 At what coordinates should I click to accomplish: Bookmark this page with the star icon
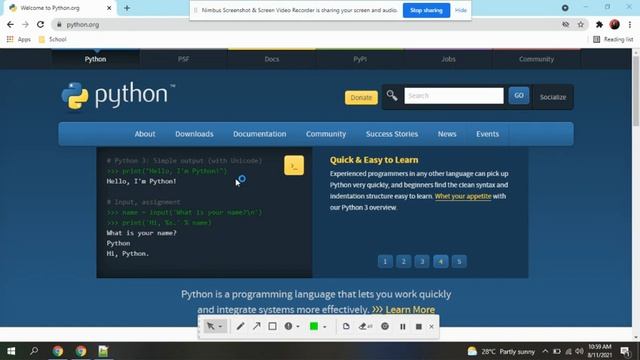coord(580,24)
